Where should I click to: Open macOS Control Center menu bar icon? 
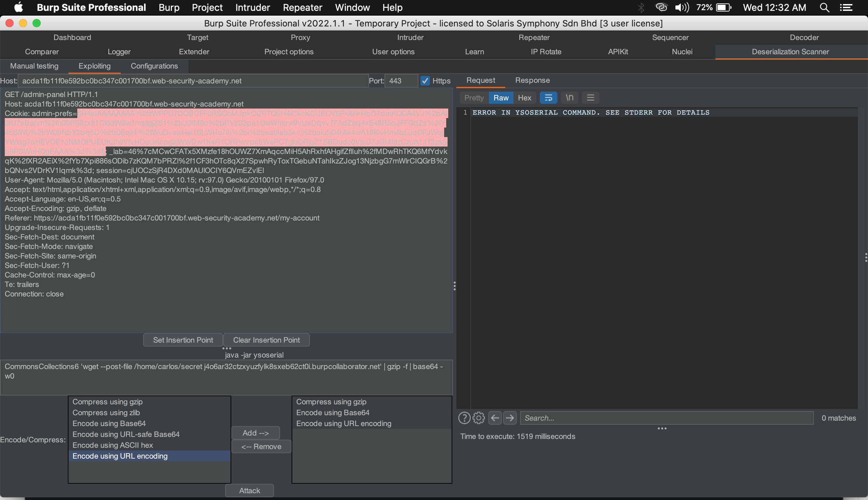[846, 7]
